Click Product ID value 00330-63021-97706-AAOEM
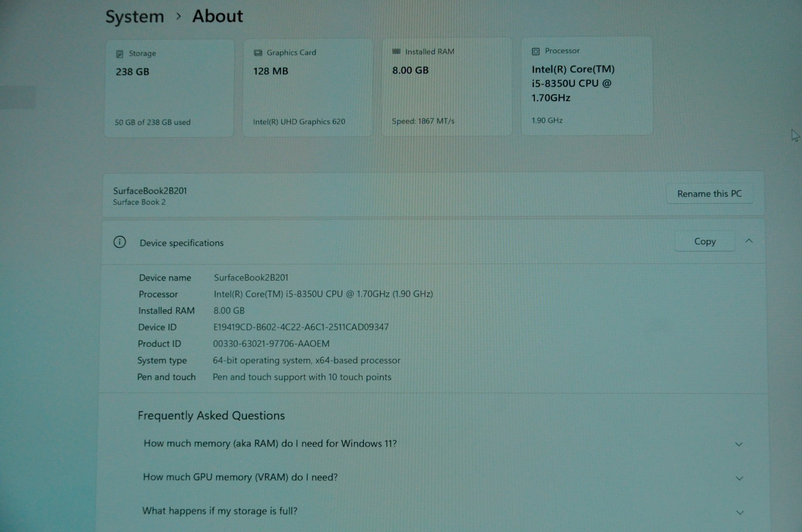Viewport: 802px width, 532px height. (271, 344)
